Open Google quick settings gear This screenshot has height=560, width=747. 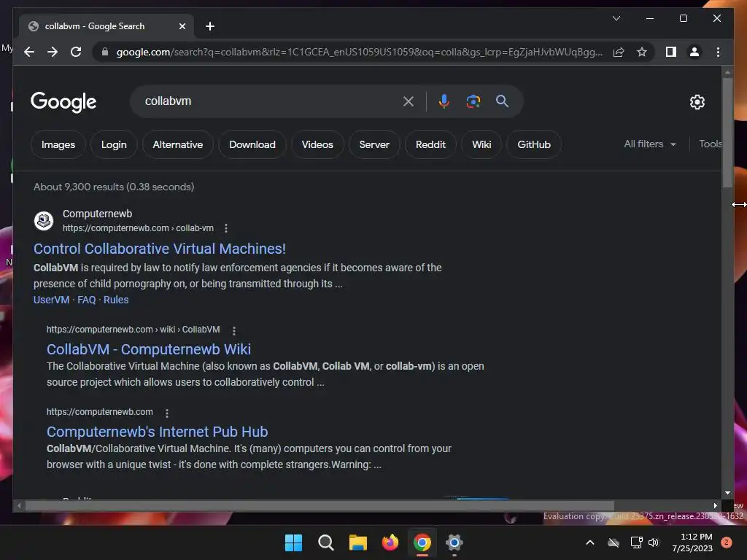[697, 101]
